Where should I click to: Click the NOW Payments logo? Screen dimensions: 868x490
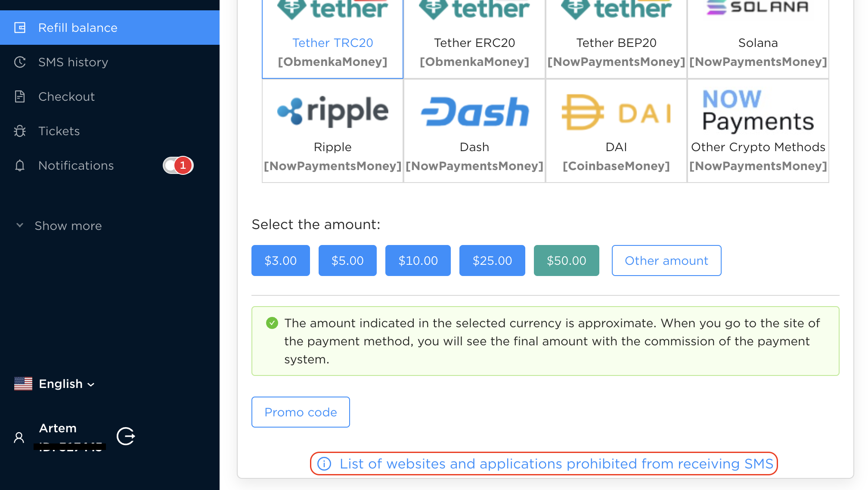pos(758,111)
